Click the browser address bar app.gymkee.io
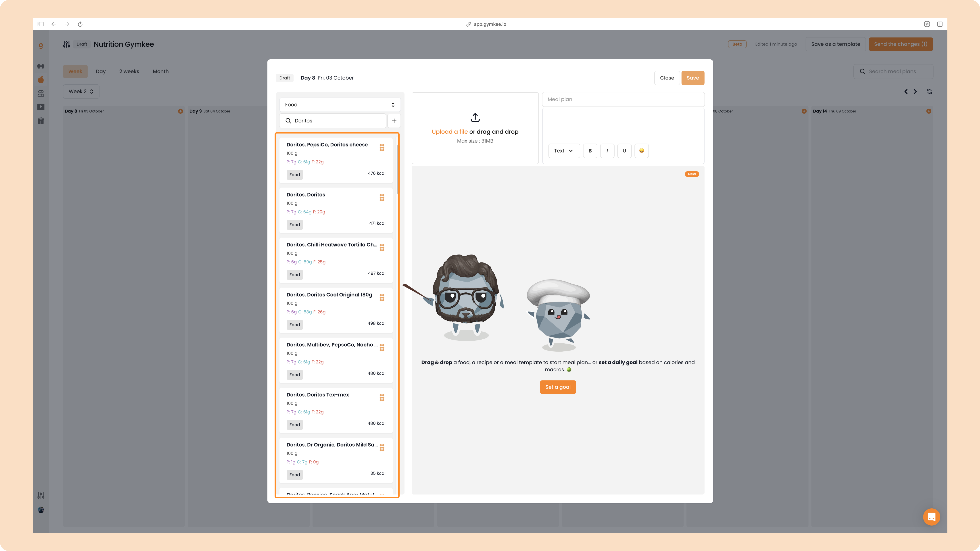This screenshot has width=980, height=551. coord(486,24)
